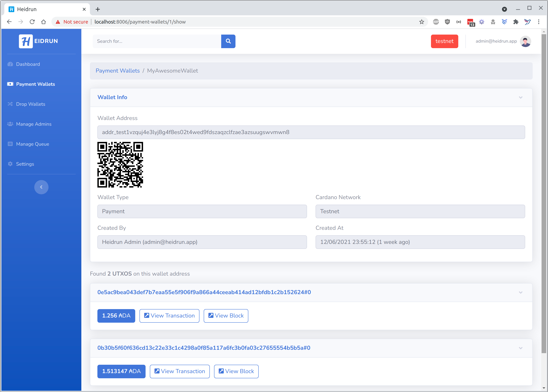The width and height of the screenshot is (548, 392).
Task: Click the red testnet badge button
Action: click(x=444, y=41)
